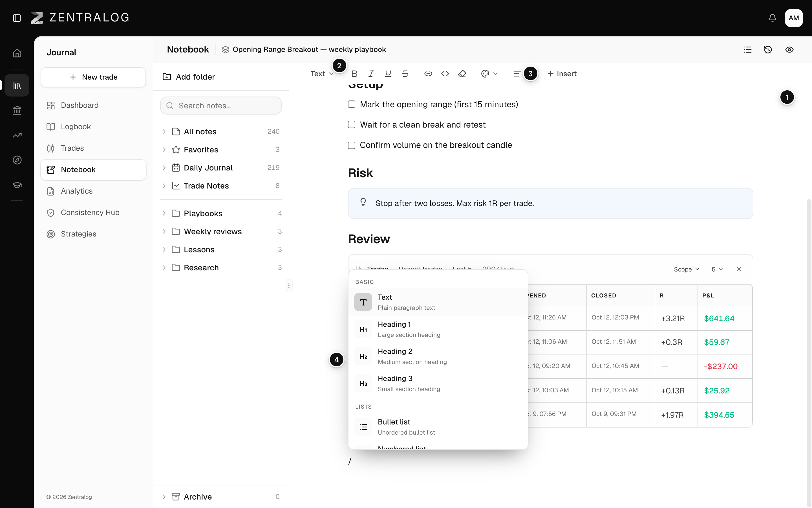
Task: Open version history icon
Action: tap(768, 50)
